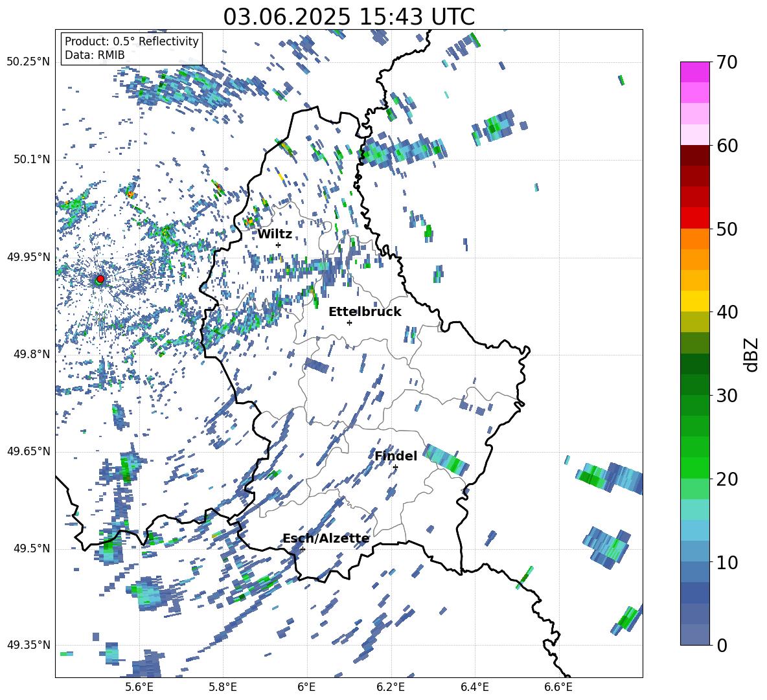Click the 49.95°N latitude label
The height and width of the screenshot is (700, 767).
click(x=29, y=257)
